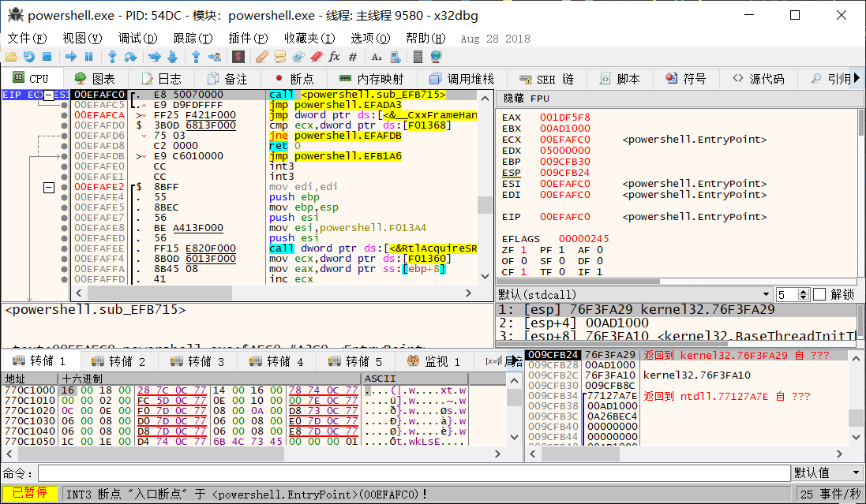
Task: Select the EAX register value 001DF5F8
Action: click(x=564, y=118)
